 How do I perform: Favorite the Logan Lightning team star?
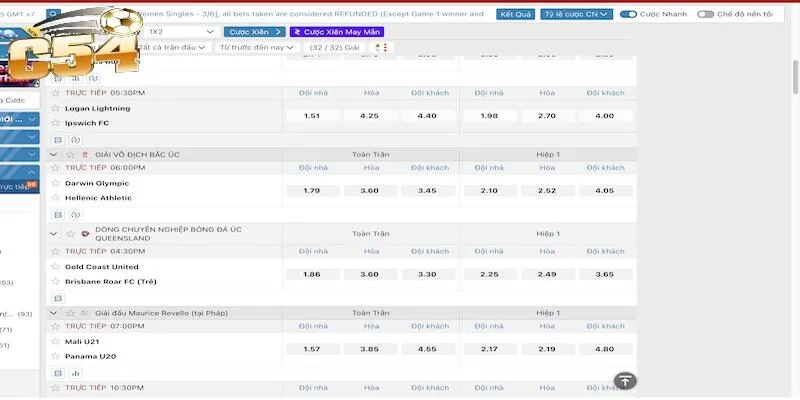pyautogui.click(x=56, y=108)
